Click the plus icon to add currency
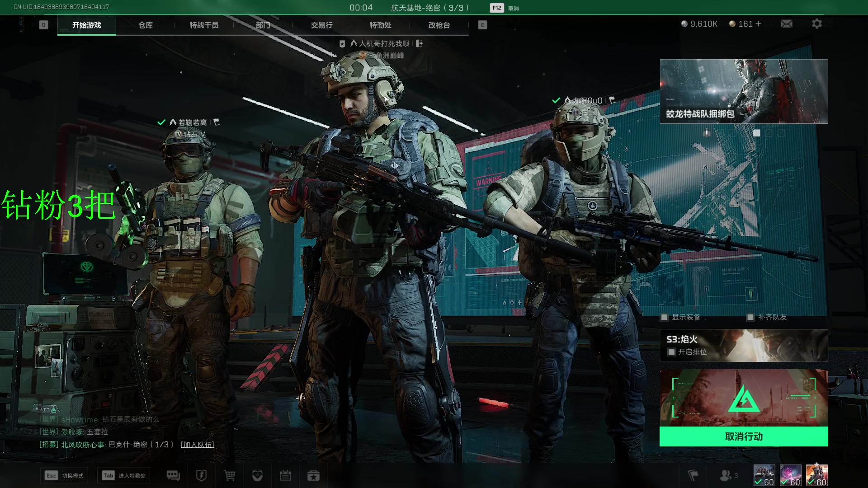 (x=758, y=24)
